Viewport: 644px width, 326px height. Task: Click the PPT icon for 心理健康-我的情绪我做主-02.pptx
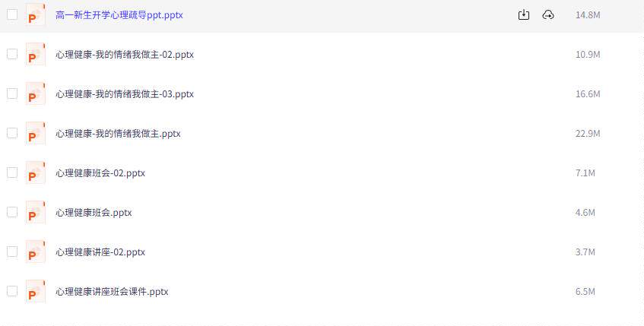point(35,54)
